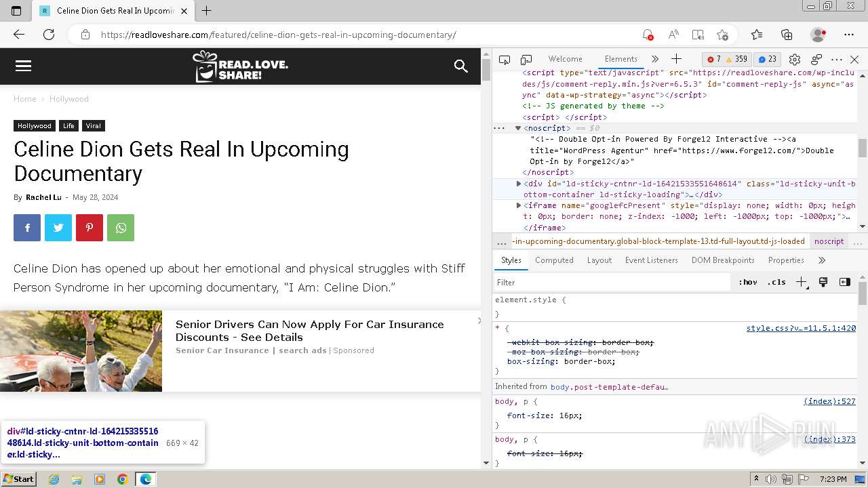Image resolution: width=868 pixels, height=488 pixels.
Task: Open new browser tab
Action: pyautogui.click(x=207, y=11)
